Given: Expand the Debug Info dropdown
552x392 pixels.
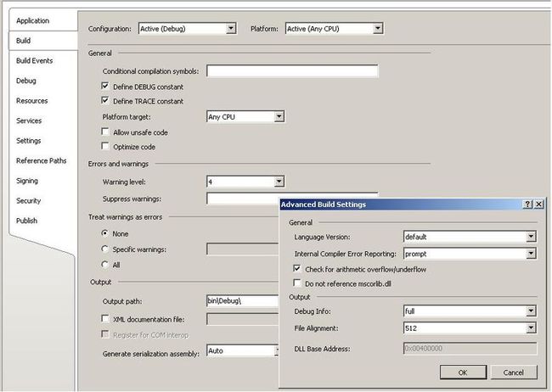Looking at the screenshot, I should (531, 311).
